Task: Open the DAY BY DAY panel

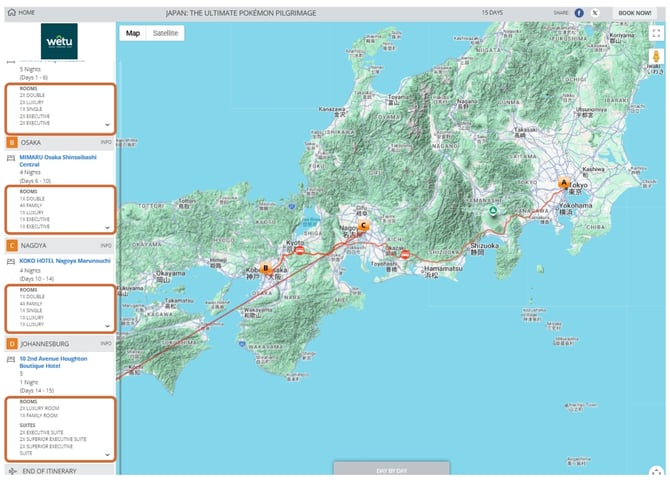Action: click(391, 469)
